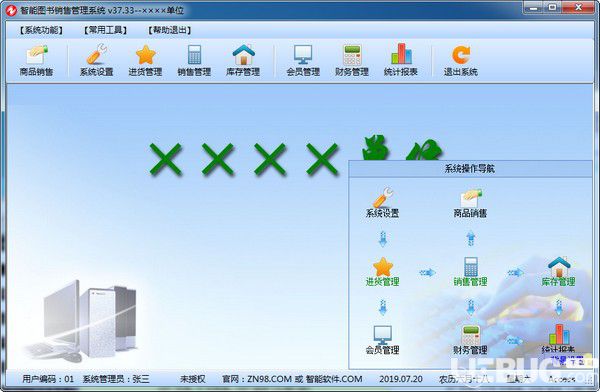Select 系统设置 in the navigation panel
This screenshot has width=600, height=392.
[382, 203]
